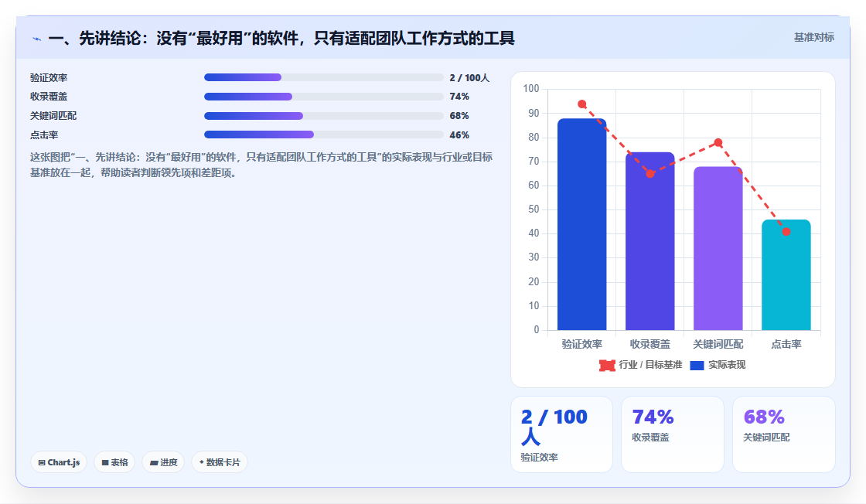Click the 验证效率 label in the progress list
866x504 pixels.
49,78
